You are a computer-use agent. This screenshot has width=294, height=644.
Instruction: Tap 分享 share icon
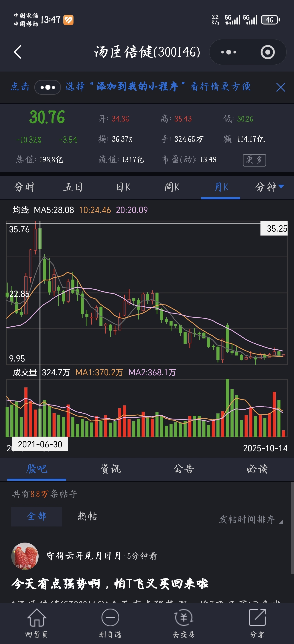click(x=257, y=623)
